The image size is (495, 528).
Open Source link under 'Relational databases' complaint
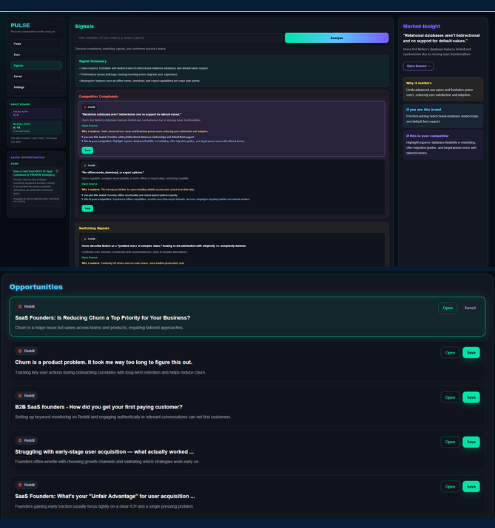(90, 126)
